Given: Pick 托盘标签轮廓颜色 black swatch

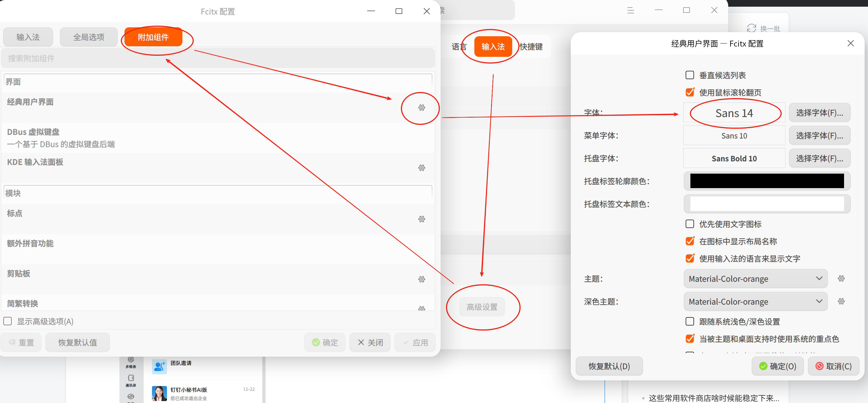Looking at the screenshot, I should pos(767,181).
